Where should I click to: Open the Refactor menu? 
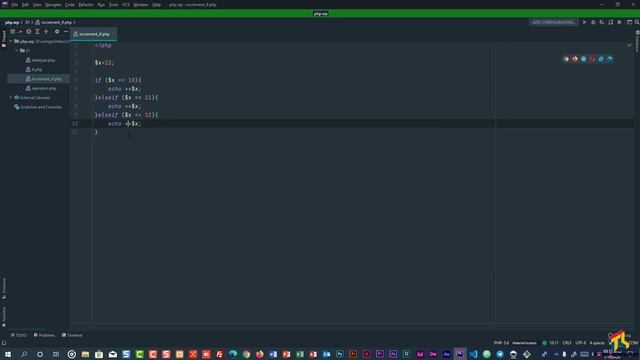pos(86,4)
